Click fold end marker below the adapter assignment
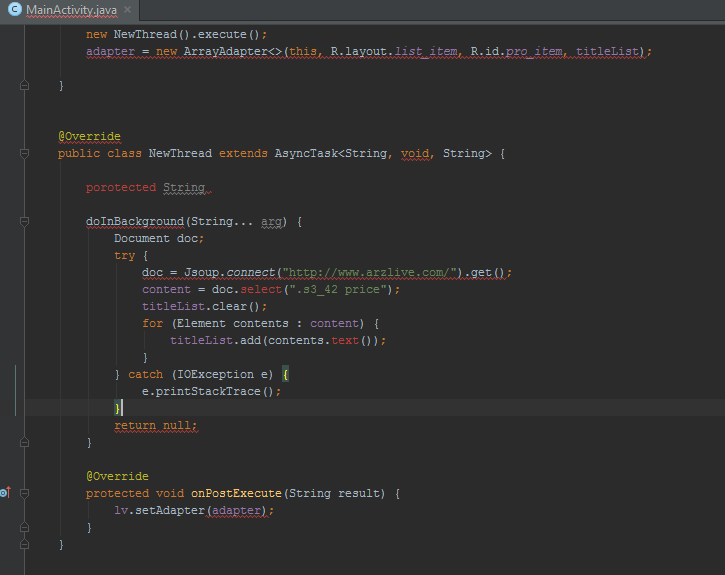 [24, 86]
